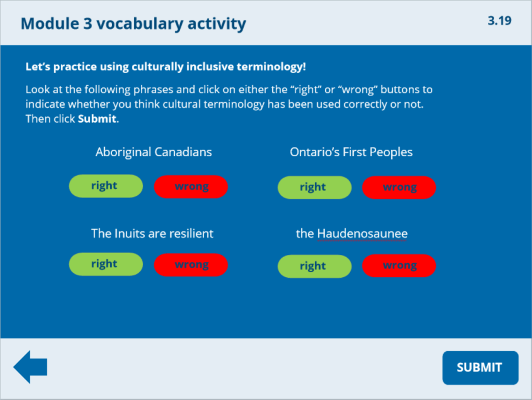Click the Module 3 vocabulary activity title
532x400 pixels.
[133, 23]
